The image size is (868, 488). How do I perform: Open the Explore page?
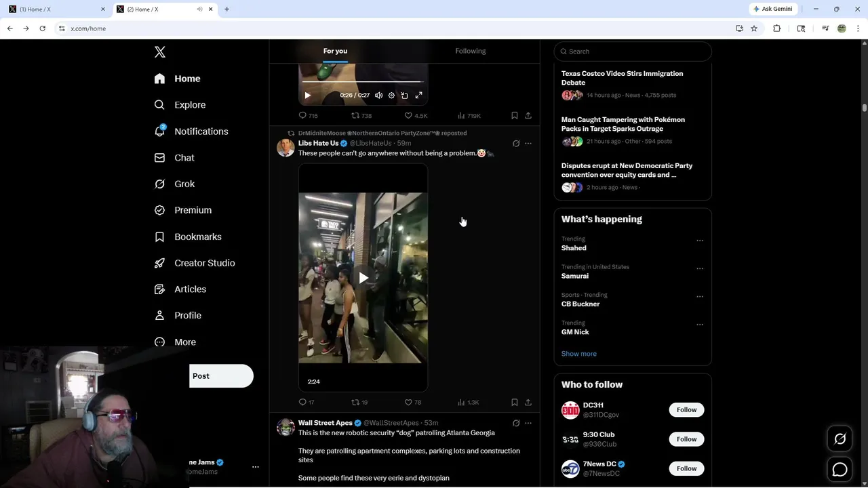[180, 105]
